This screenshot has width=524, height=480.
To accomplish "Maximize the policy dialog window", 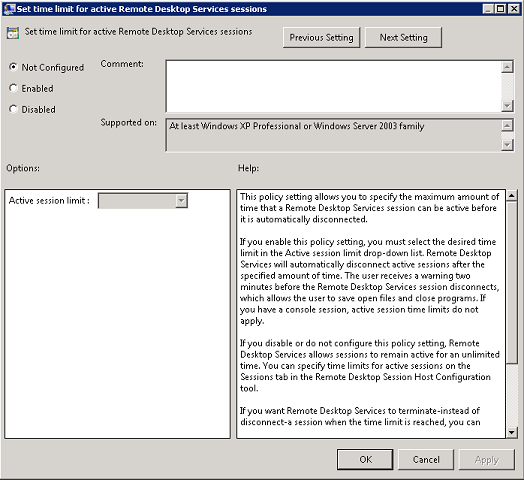I will click(x=501, y=9).
